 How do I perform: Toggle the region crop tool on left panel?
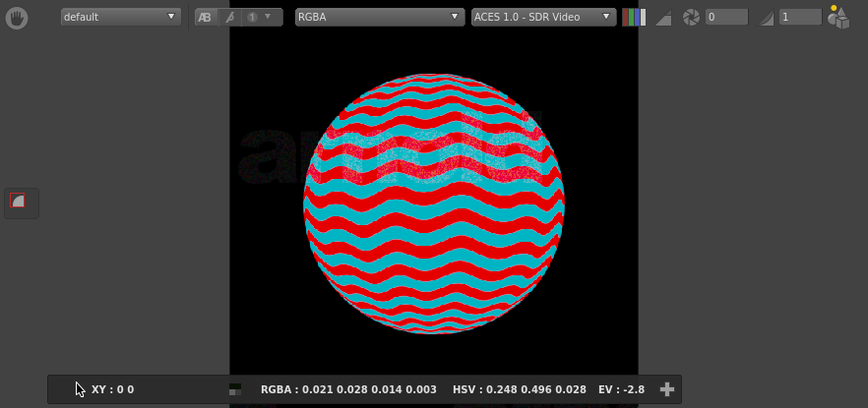click(18, 202)
